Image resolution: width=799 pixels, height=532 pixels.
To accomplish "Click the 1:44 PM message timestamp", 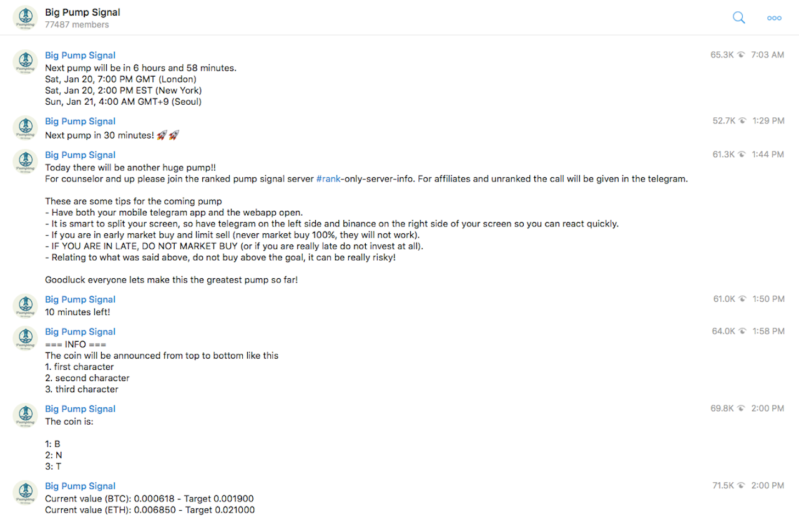I will pos(767,155).
